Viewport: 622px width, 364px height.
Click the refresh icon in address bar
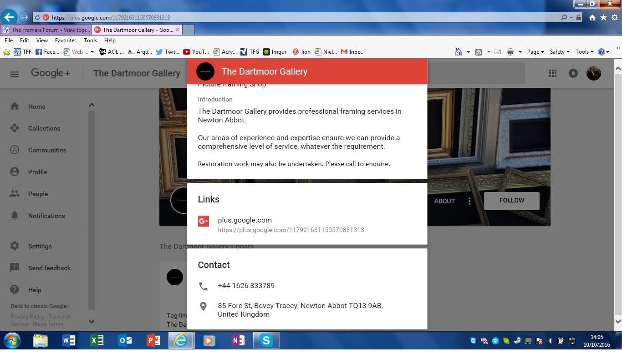(37, 18)
